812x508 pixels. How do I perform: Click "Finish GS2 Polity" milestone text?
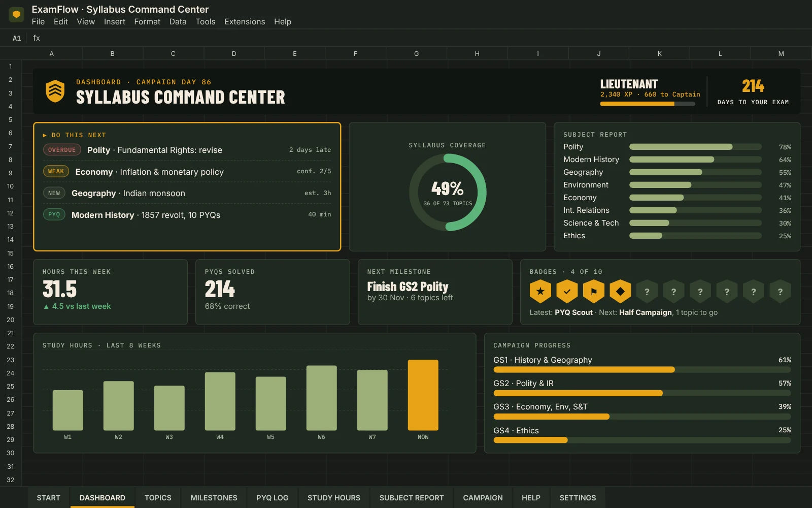click(408, 287)
